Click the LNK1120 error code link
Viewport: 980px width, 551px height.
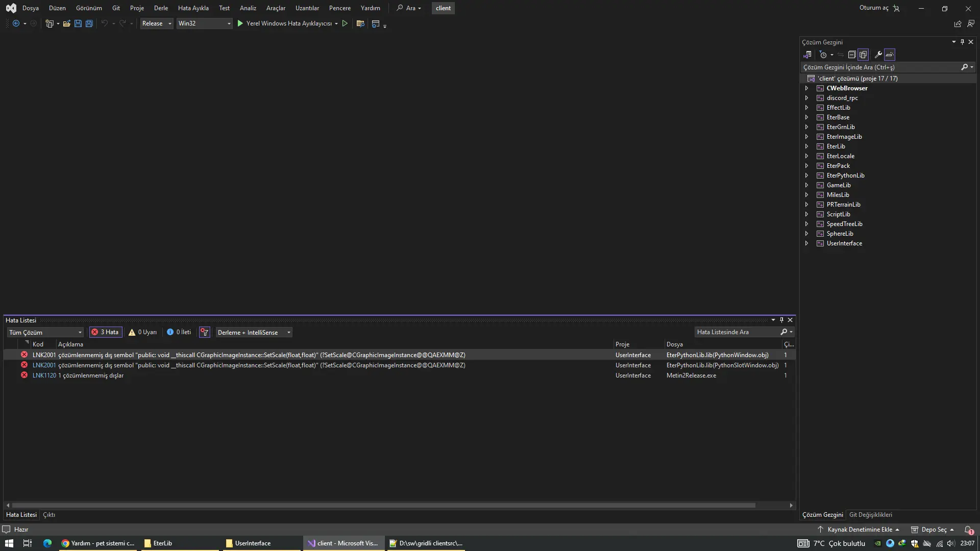44,375
